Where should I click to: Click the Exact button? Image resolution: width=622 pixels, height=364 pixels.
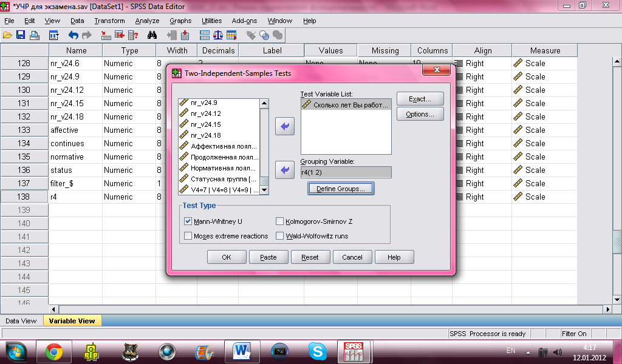click(420, 99)
